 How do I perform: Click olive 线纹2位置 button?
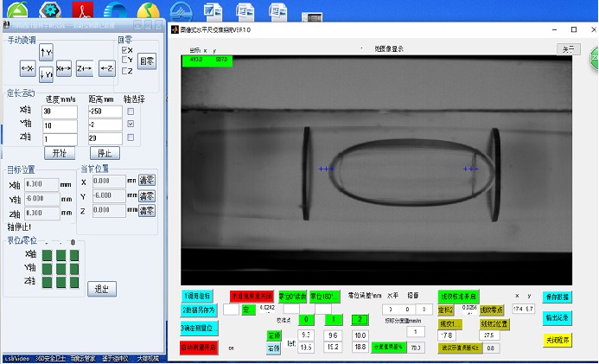coord(494,324)
